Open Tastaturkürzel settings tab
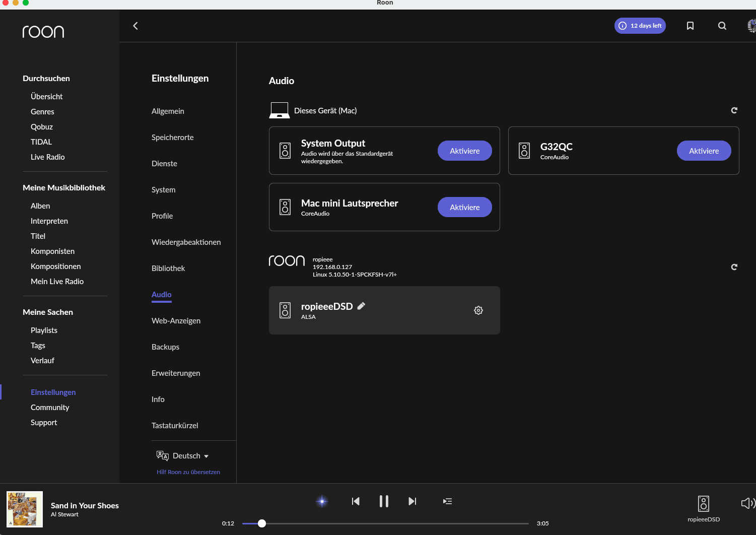This screenshot has width=756, height=535. (x=175, y=426)
